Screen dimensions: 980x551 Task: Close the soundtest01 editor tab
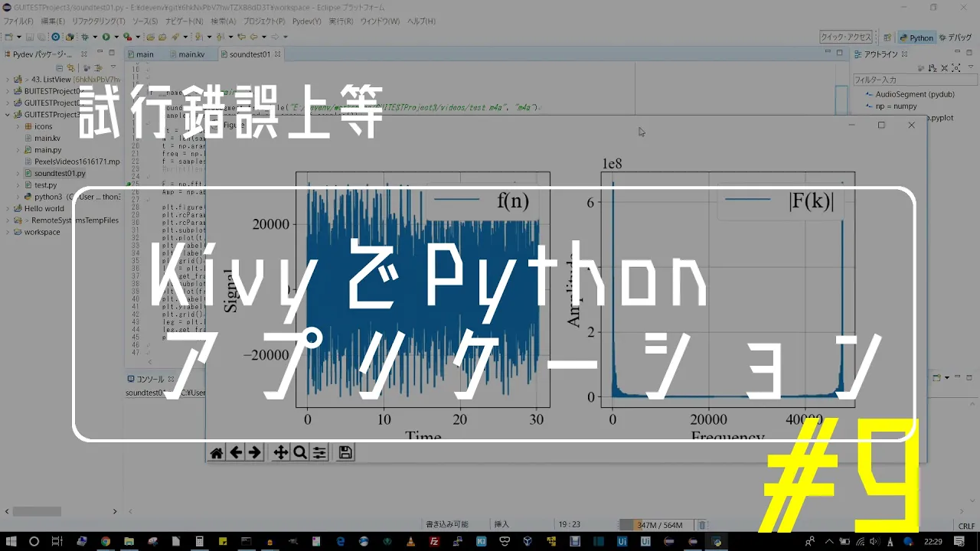pyautogui.click(x=277, y=54)
